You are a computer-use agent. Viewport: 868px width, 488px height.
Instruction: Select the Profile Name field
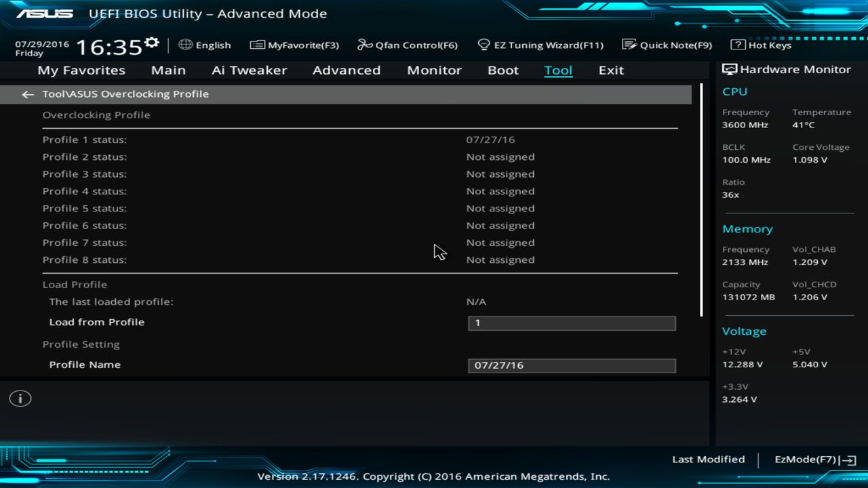[x=571, y=365]
